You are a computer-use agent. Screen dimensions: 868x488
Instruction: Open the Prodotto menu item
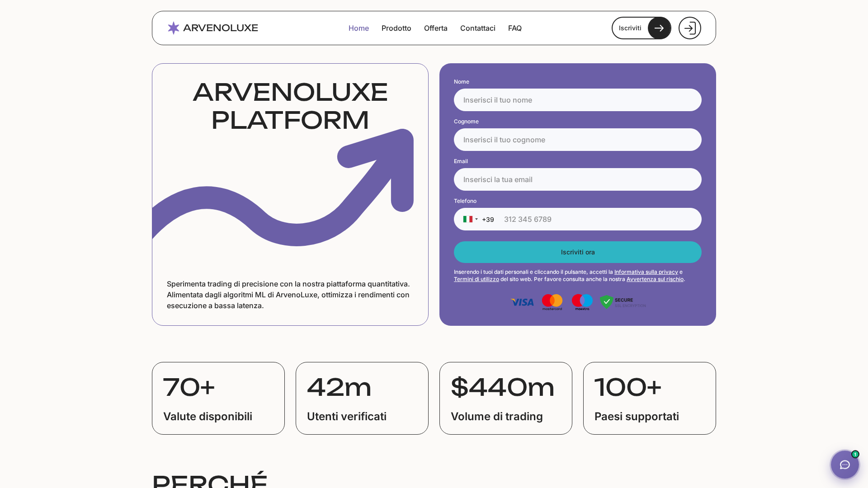[x=396, y=28]
